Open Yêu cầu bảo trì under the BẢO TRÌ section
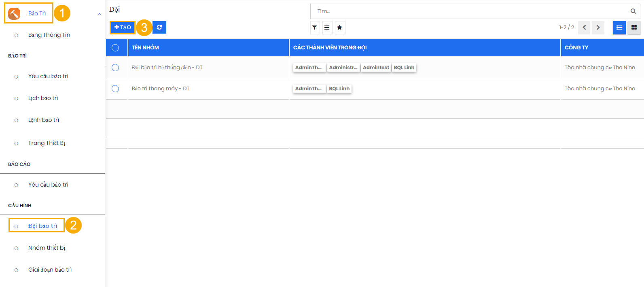The image size is (644, 287). 48,76
